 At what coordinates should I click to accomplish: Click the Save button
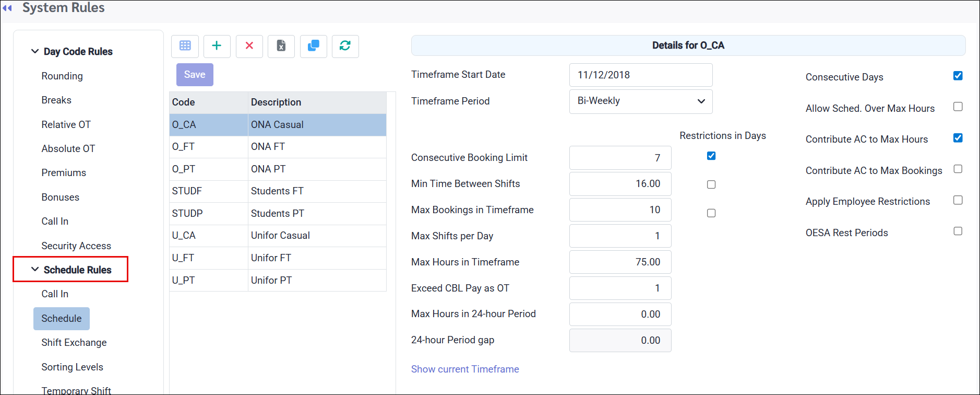195,75
